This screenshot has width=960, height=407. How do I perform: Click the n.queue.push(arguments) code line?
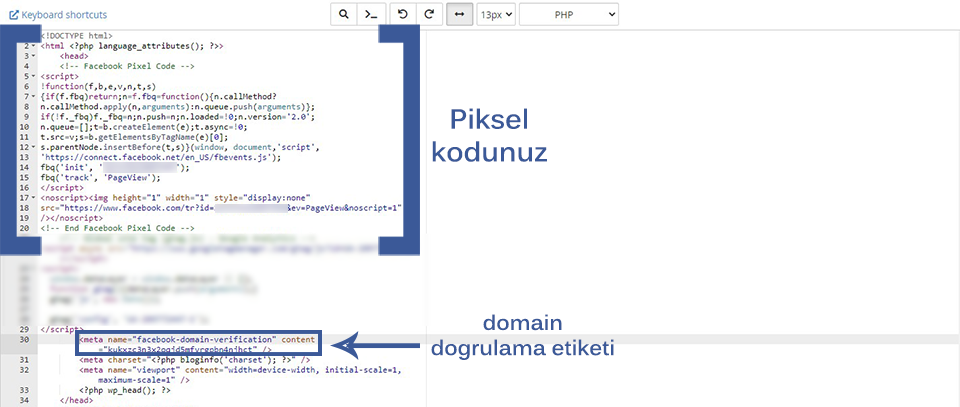[178, 107]
